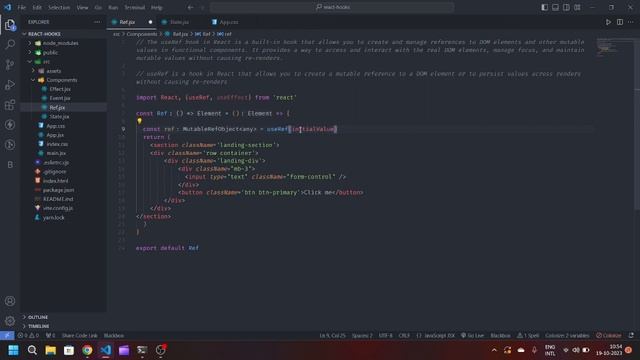Toggle Go Live server
The width and height of the screenshot is (640, 360).
[x=472, y=336]
